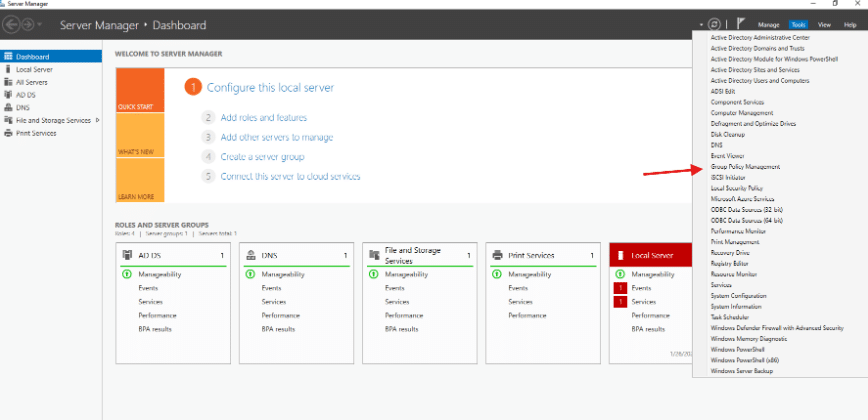Open the Manage menu
This screenshot has height=420, width=868.
tap(768, 24)
